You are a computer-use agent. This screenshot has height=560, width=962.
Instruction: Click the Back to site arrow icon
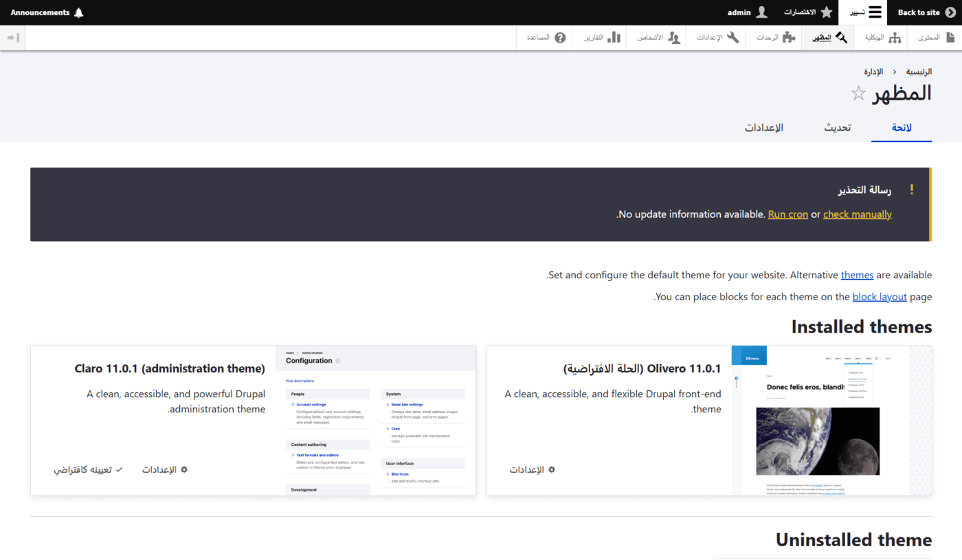[x=950, y=12]
